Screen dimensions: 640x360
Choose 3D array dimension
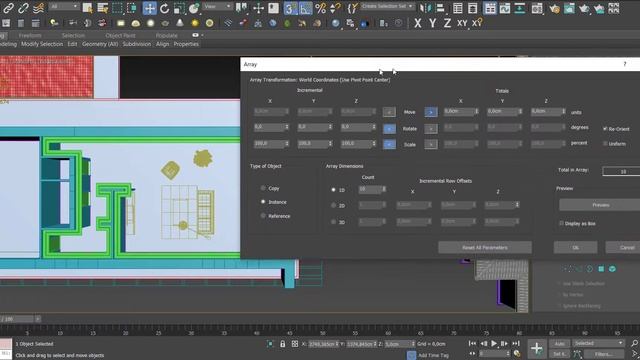point(338,222)
